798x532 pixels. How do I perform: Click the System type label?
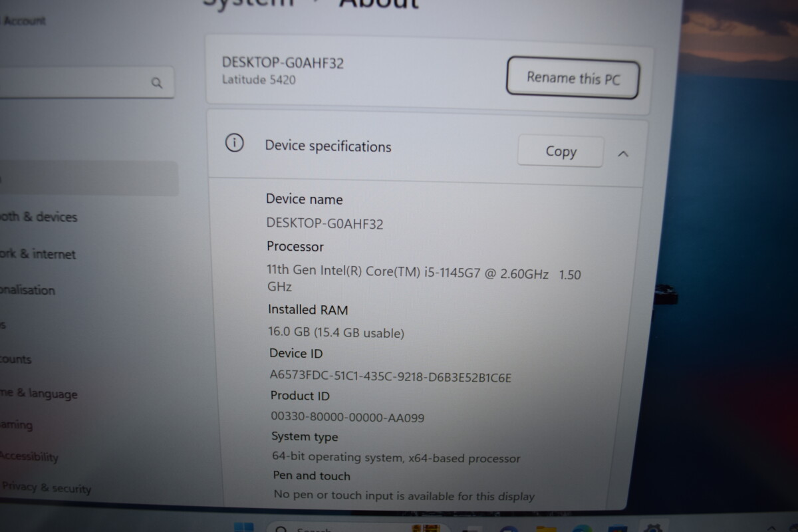pyautogui.click(x=305, y=437)
